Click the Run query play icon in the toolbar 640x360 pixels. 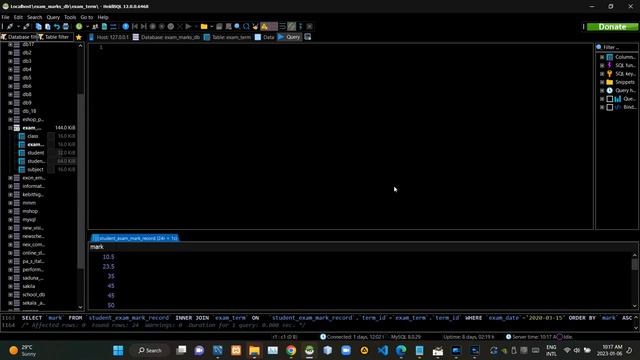coord(189,27)
